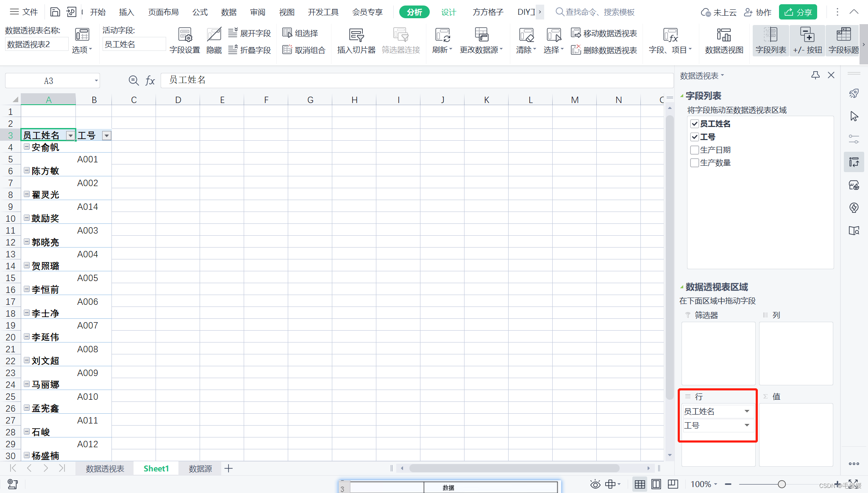Open the 员工姓名 column filter dropdown
This screenshot has width=868, height=493.
tap(71, 136)
